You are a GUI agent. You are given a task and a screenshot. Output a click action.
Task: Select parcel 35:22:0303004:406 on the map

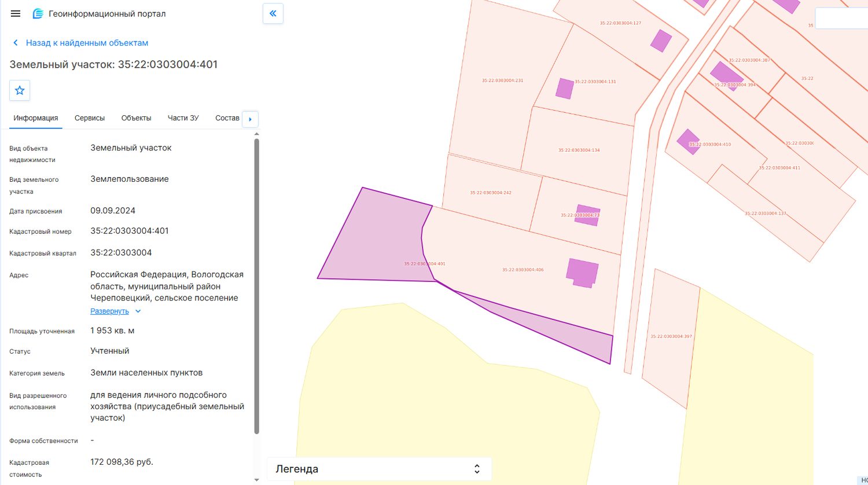tap(523, 270)
